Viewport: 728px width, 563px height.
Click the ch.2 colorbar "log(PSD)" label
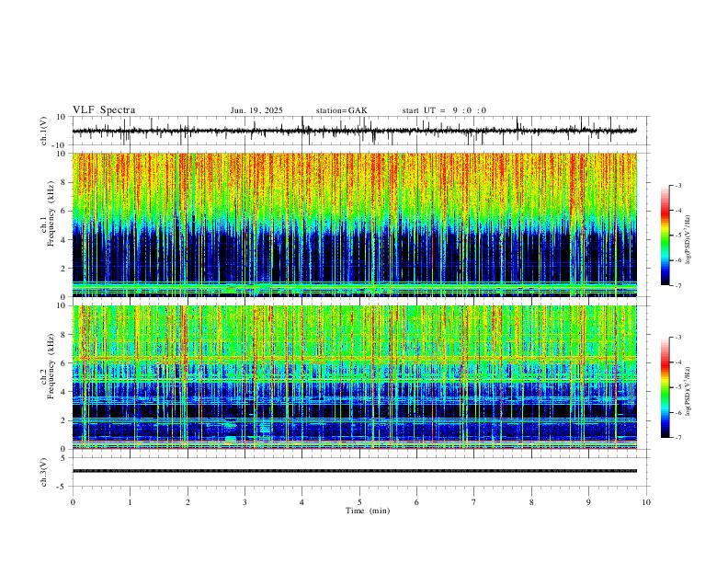[688, 392]
